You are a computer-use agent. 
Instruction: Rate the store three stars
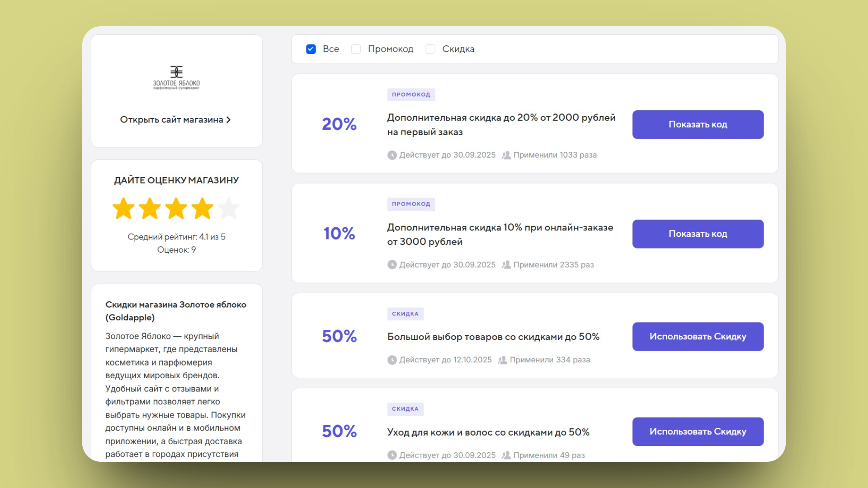point(176,208)
